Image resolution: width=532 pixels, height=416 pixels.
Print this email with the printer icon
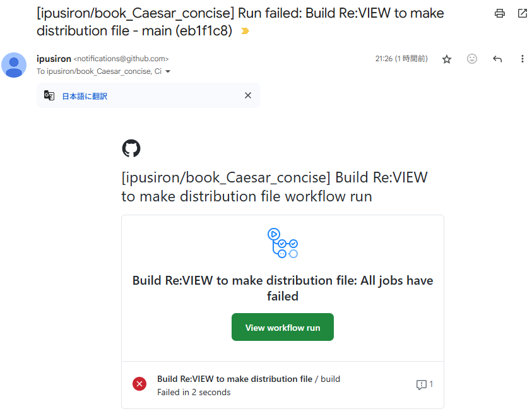pos(499,13)
